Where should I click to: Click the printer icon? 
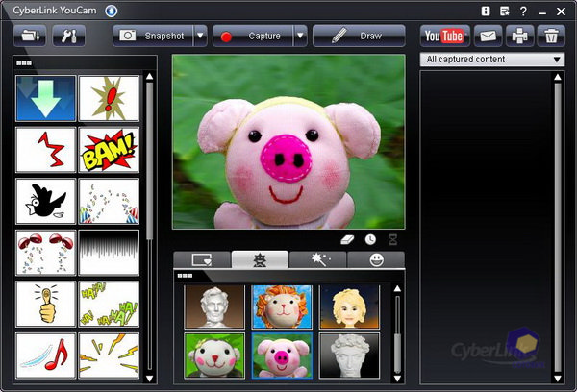point(518,37)
